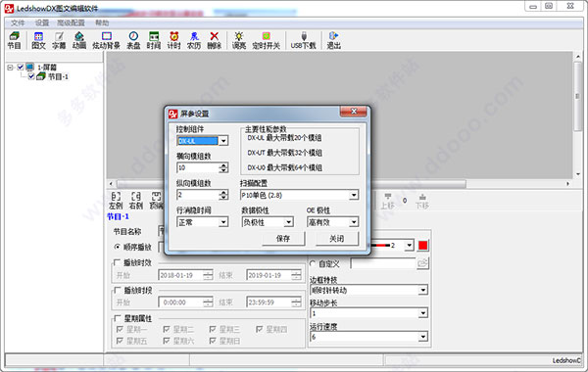Click the red border color swatch
Image resolution: width=588 pixels, height=372 pixels.
(423, 246)
